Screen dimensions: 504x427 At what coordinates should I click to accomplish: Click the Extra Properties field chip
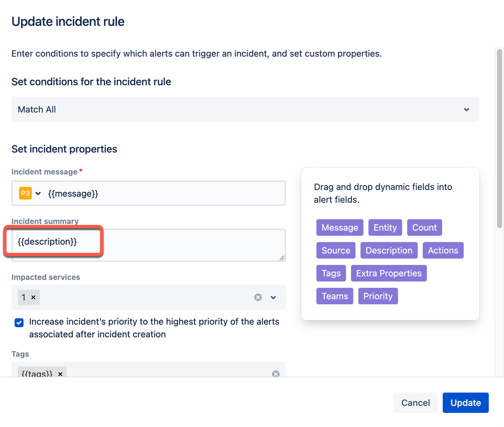388,273
